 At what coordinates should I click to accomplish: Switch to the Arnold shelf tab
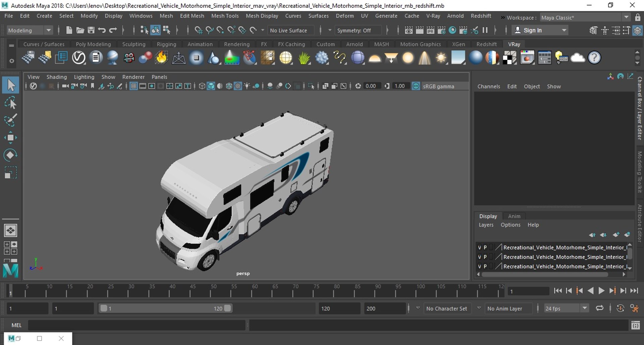tap(354, 44)
